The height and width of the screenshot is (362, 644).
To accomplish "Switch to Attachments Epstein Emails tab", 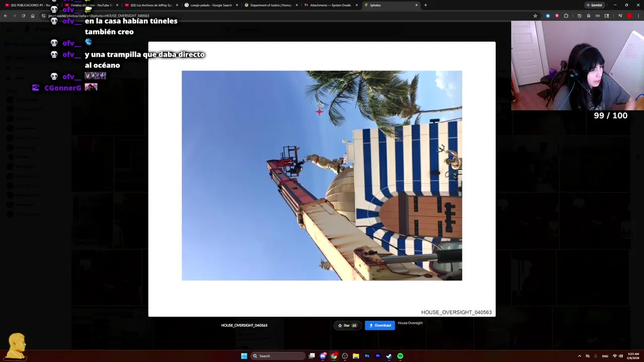I will [330, 5].
